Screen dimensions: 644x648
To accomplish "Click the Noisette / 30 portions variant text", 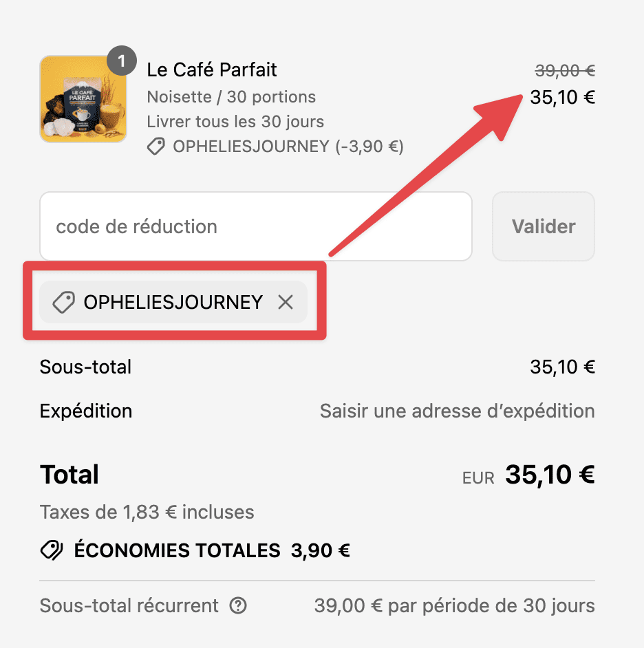I will [x=231, y=97].
